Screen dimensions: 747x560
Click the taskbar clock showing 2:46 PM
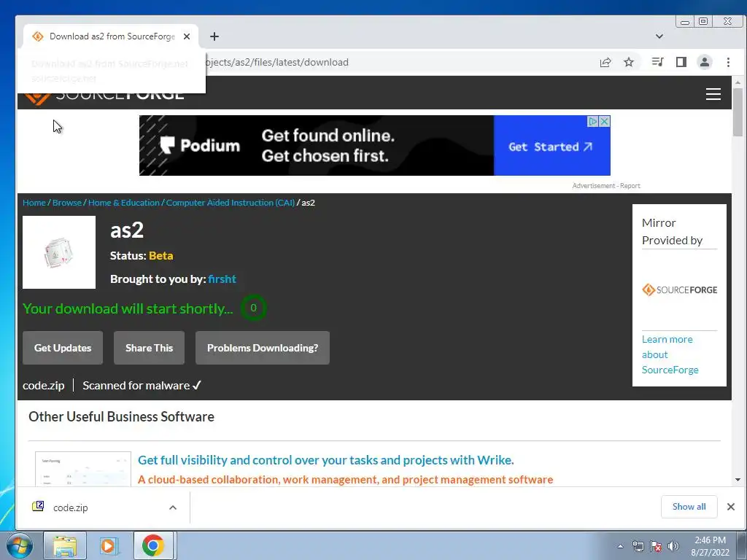point(711,546)
